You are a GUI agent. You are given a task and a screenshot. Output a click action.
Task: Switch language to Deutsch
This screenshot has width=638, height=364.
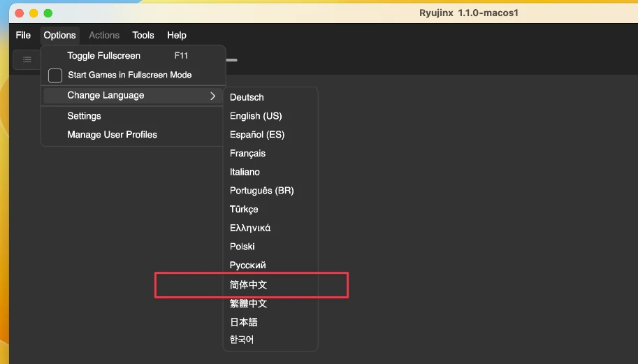(270, 97)
